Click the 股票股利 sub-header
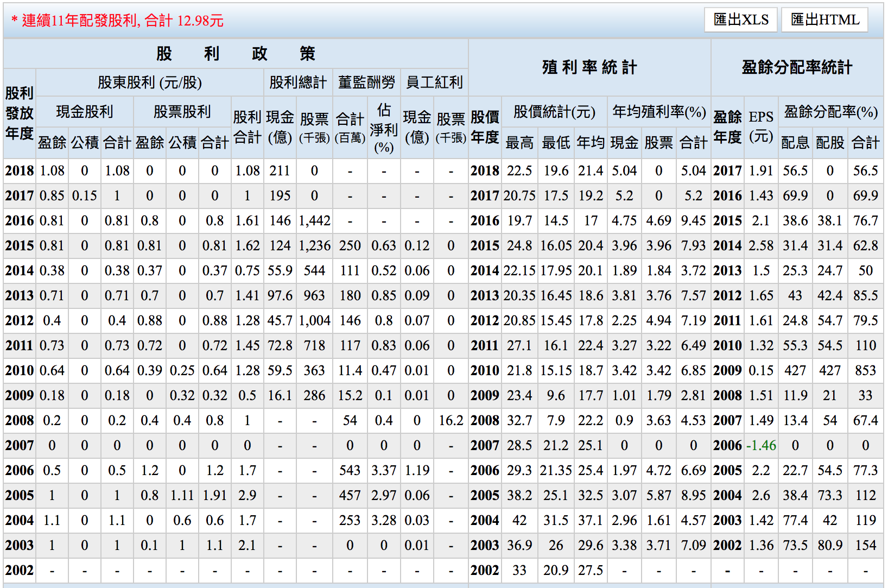 [x=182, y=112]
